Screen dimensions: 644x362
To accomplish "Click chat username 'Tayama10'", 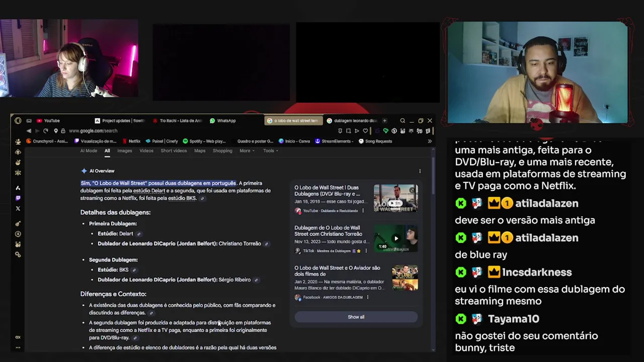I will pyautogui.click(x=514, y=319).
